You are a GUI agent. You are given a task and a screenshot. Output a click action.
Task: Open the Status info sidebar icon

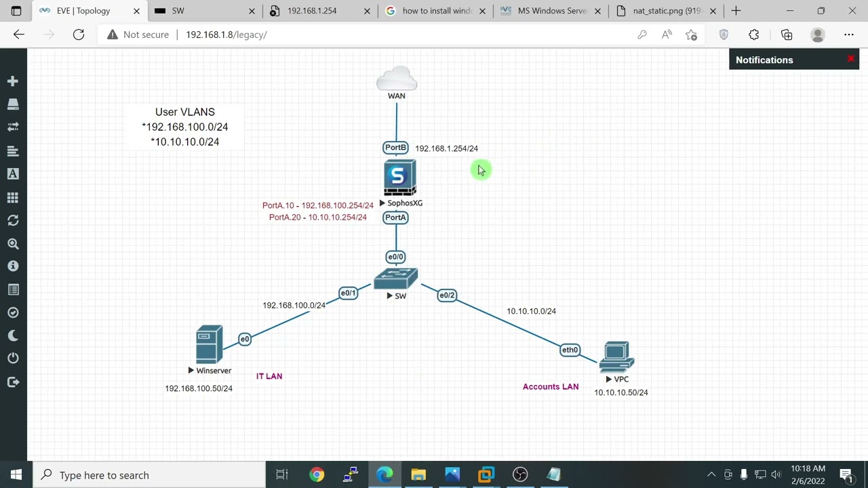(13, 266)
